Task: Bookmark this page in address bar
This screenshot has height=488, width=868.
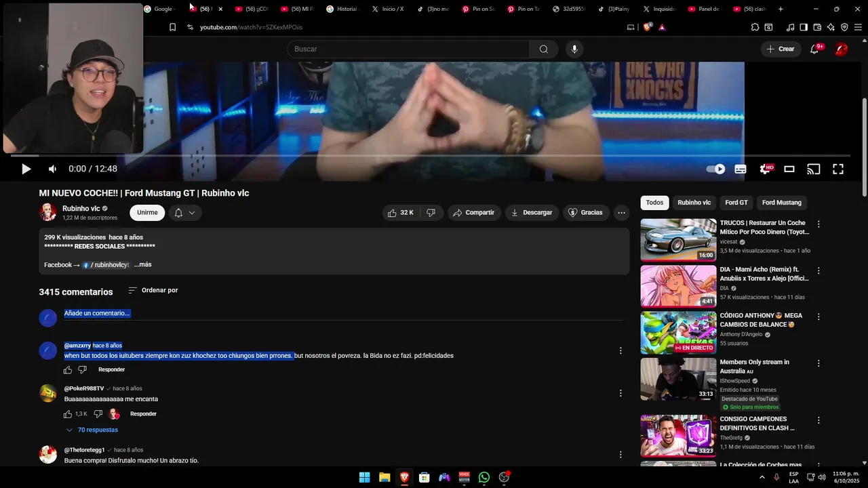Action: point(172,27)
